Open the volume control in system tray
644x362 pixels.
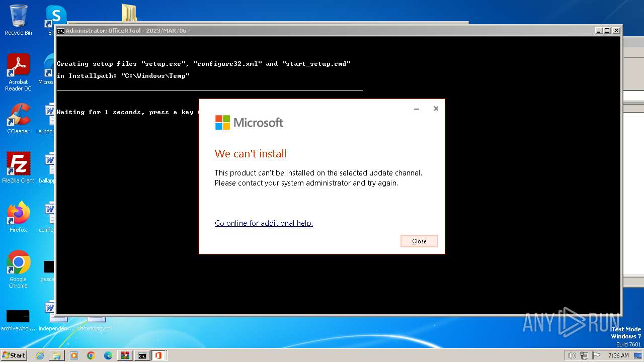tap(572, 355)
